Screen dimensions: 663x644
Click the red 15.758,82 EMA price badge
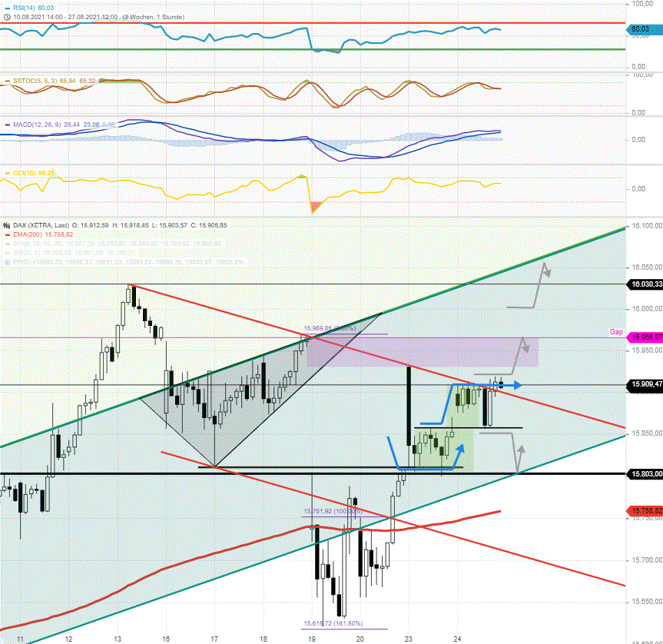click(645, 511)
